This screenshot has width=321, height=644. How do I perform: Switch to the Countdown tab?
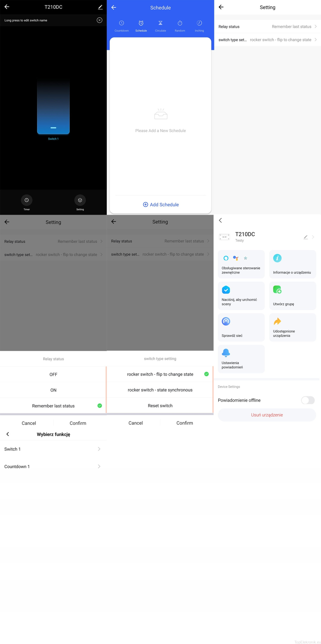tap(122, 26)
